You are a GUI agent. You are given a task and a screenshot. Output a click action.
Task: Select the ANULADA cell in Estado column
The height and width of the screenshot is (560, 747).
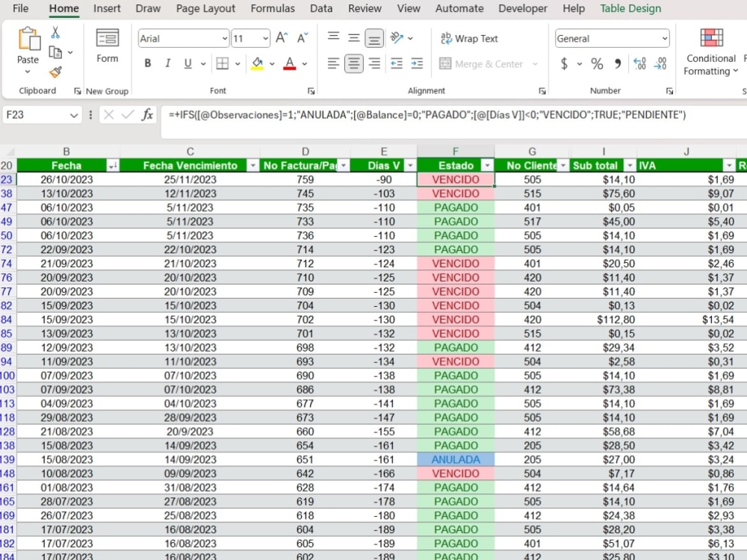[456, 459]
